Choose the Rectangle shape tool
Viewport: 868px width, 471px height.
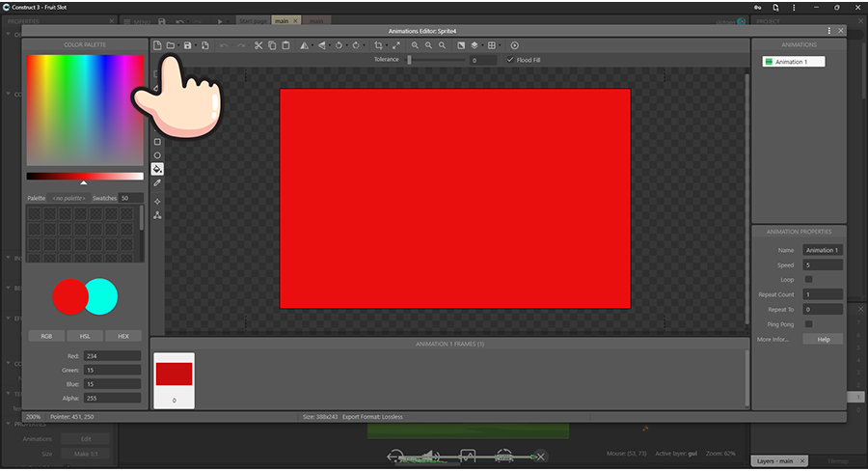[x=157, y=142]
